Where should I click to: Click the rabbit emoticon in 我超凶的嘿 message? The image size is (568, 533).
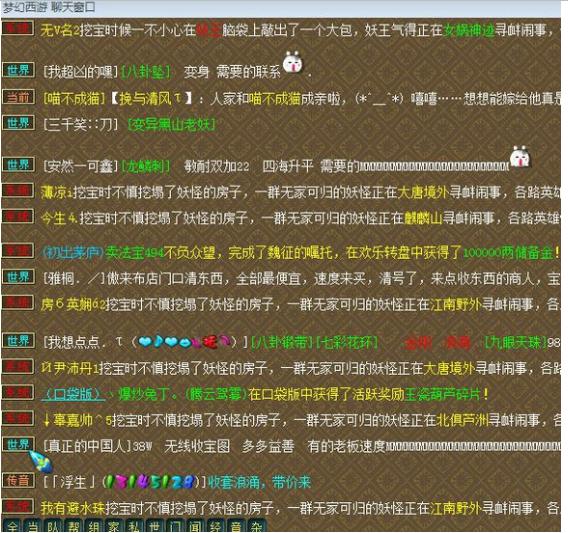click(x=292, y=63)
